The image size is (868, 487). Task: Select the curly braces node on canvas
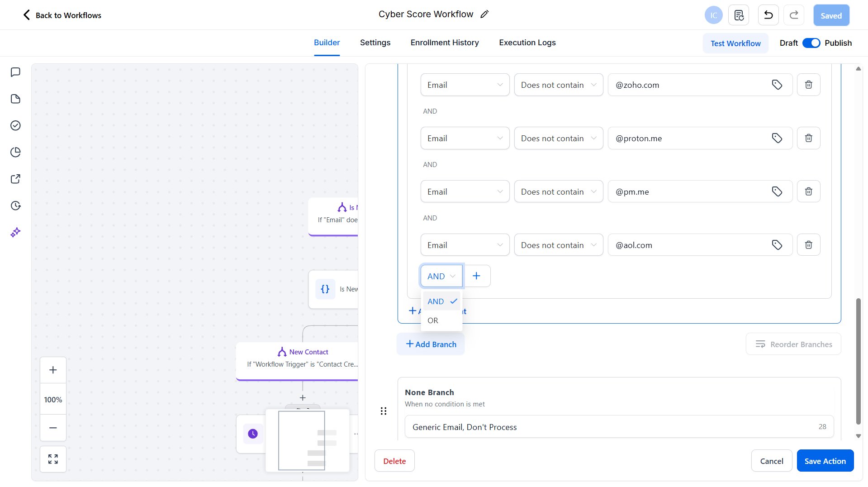[333, 289]
